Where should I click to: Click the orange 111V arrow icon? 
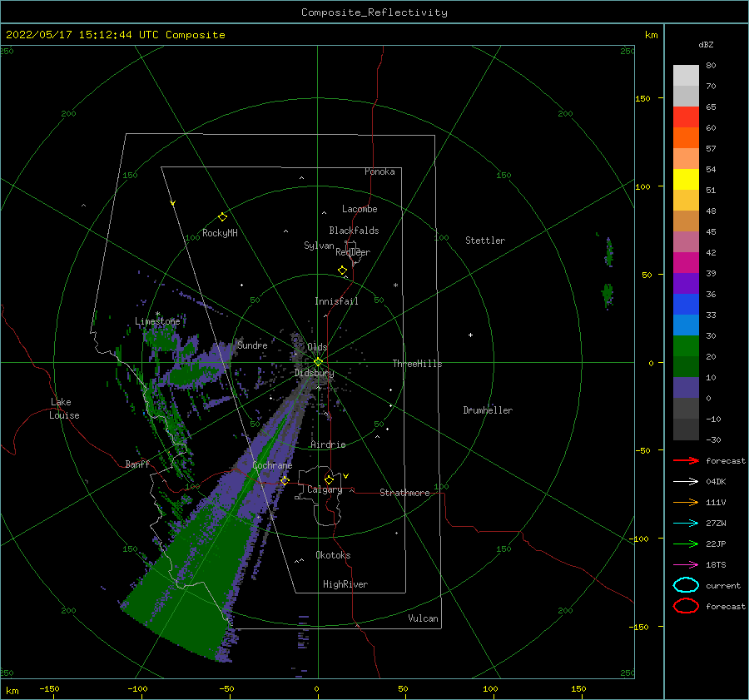(686, 502)
